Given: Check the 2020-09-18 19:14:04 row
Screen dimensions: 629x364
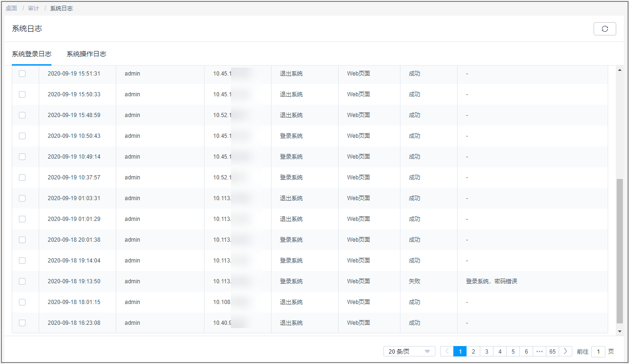Looking at the screenshot, I should pyautogui.click(x=22, y=261).
